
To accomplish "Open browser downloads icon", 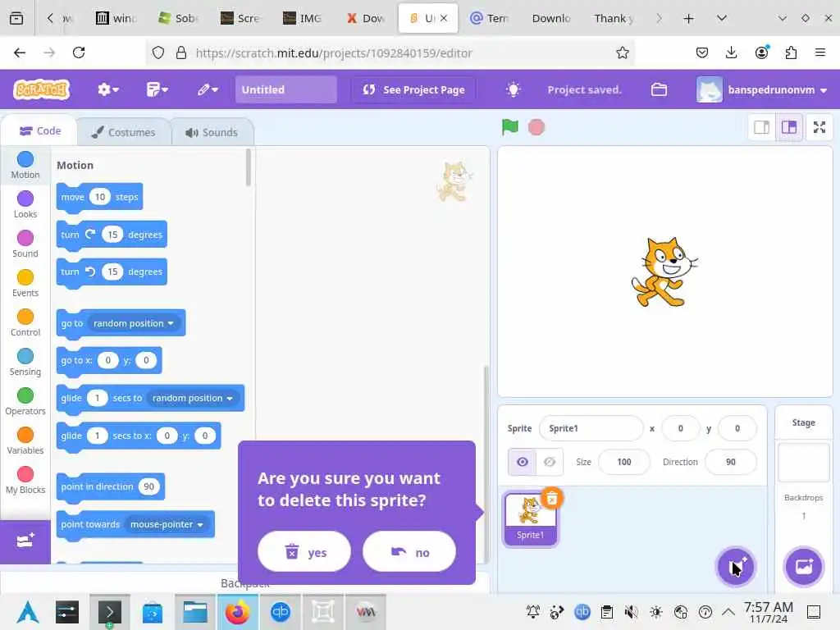I will (x=731, y=52).
